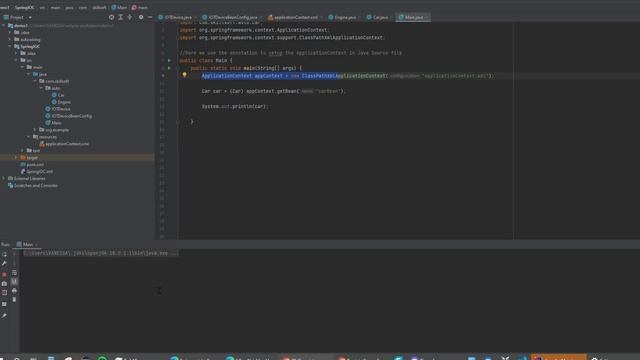
Task: Select SpringIOC.iml file in tree
Action: pos(39,171)
